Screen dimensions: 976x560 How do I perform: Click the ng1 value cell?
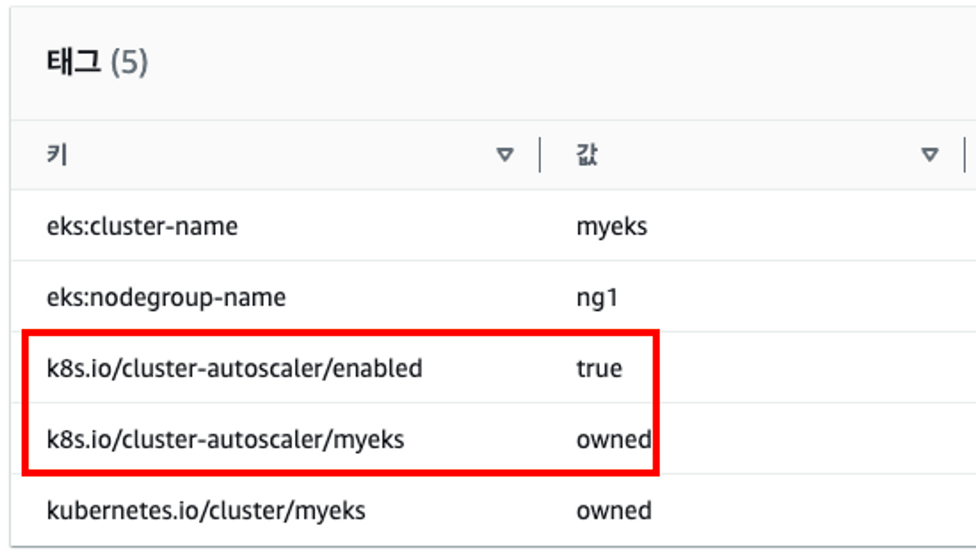pyautogui.click(x=597, y=298)
